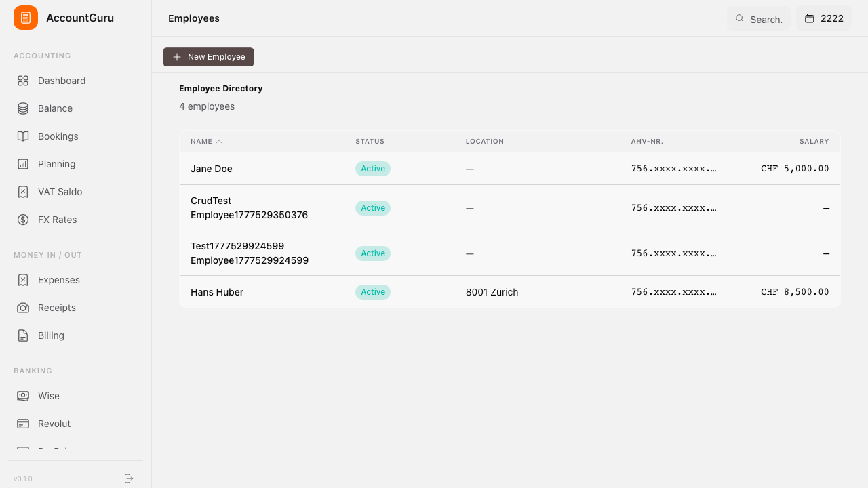Go to Expenses page
Image resolution: width=868 pixels, height=488 pixels.
tap(76, 280)
